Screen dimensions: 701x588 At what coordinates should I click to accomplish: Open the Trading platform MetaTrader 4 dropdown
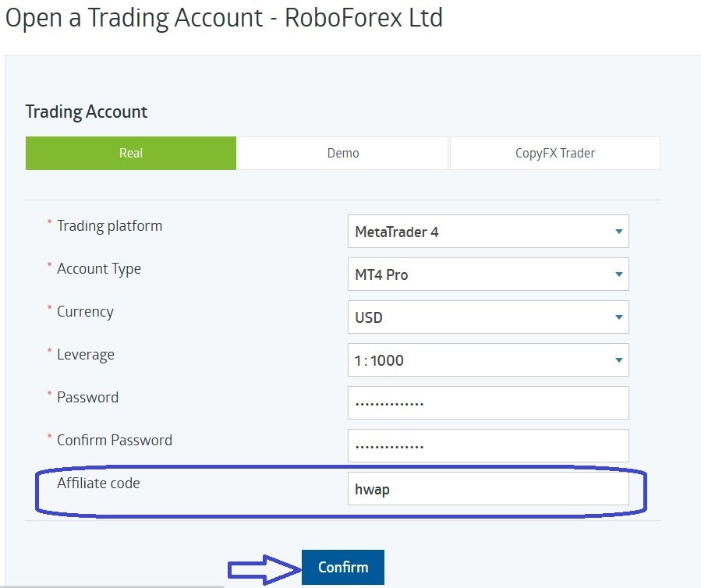tap(487, 232)
